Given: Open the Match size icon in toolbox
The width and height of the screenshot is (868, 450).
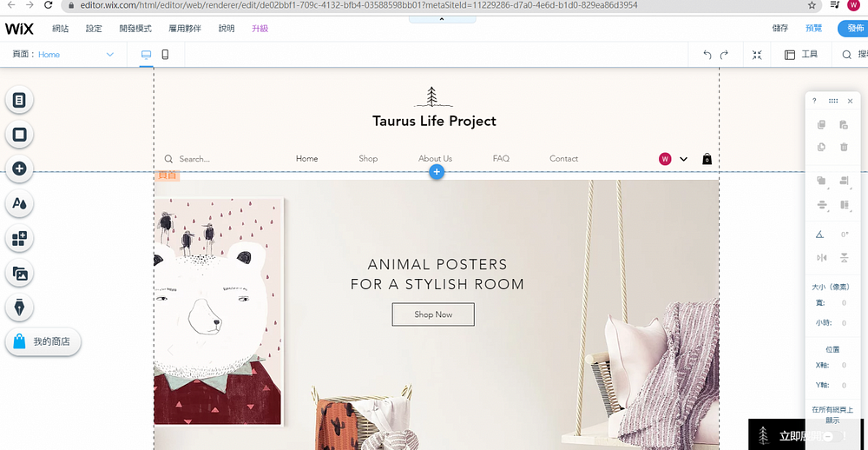Looking at the screenshot, I should click(x=845, y=205).
